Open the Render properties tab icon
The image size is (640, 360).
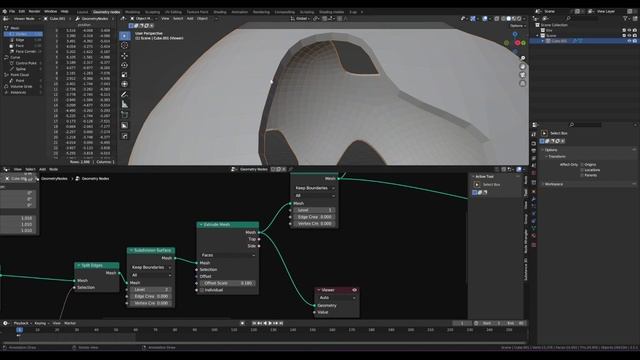click(533, 144)
